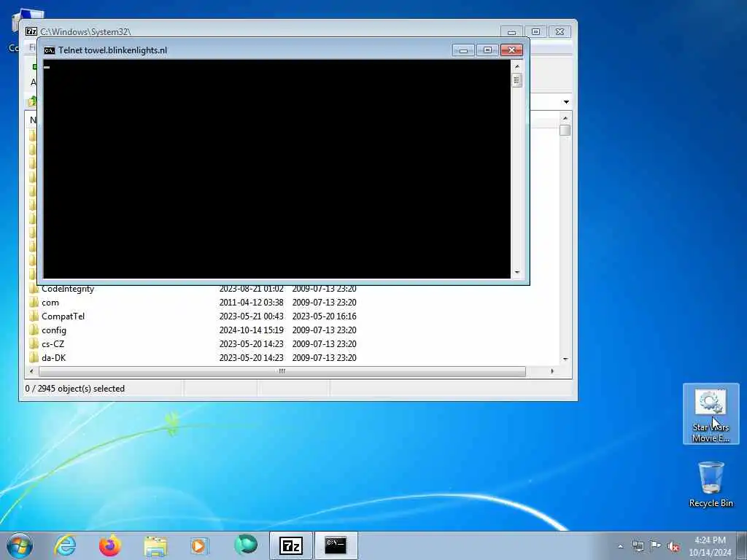
Task: Maximize the 7-Zip System32 window
Action: click(x=536, y=32)
